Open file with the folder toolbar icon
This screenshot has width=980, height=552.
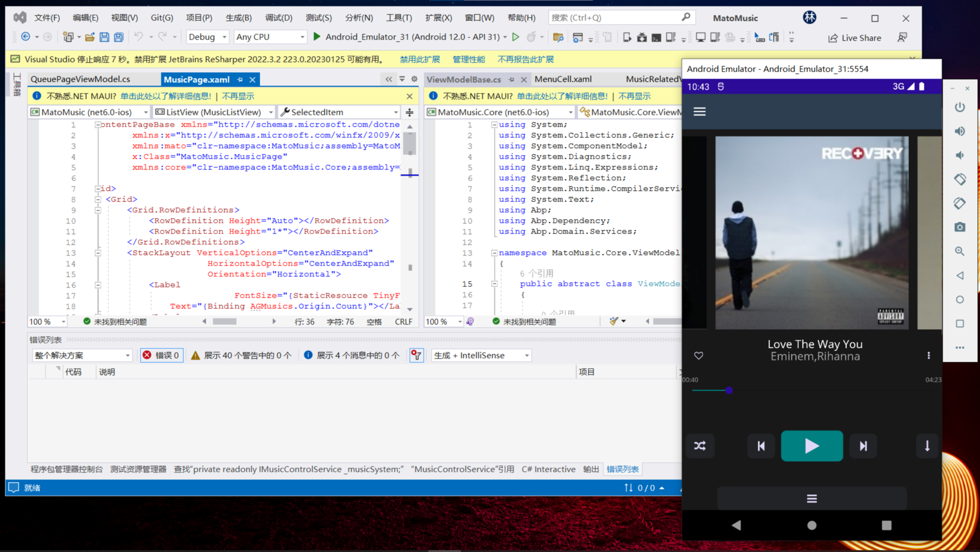point(90,37)
